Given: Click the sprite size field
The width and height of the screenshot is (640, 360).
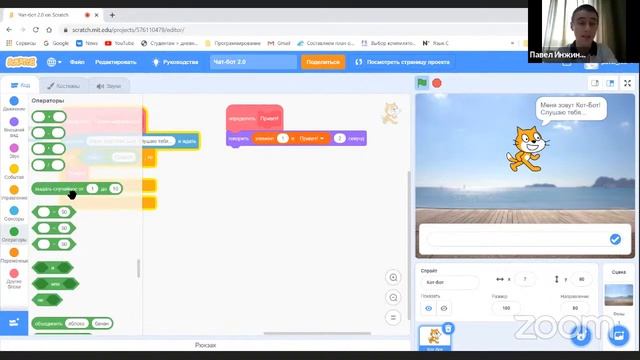Looking at the screenshot, I should (x=506, y=308).
